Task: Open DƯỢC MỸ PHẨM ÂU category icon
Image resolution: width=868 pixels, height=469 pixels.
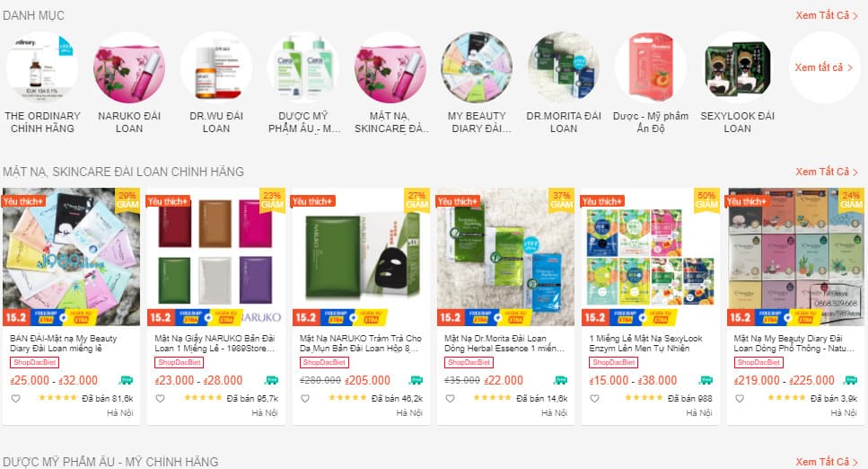Action: point(302,67)
